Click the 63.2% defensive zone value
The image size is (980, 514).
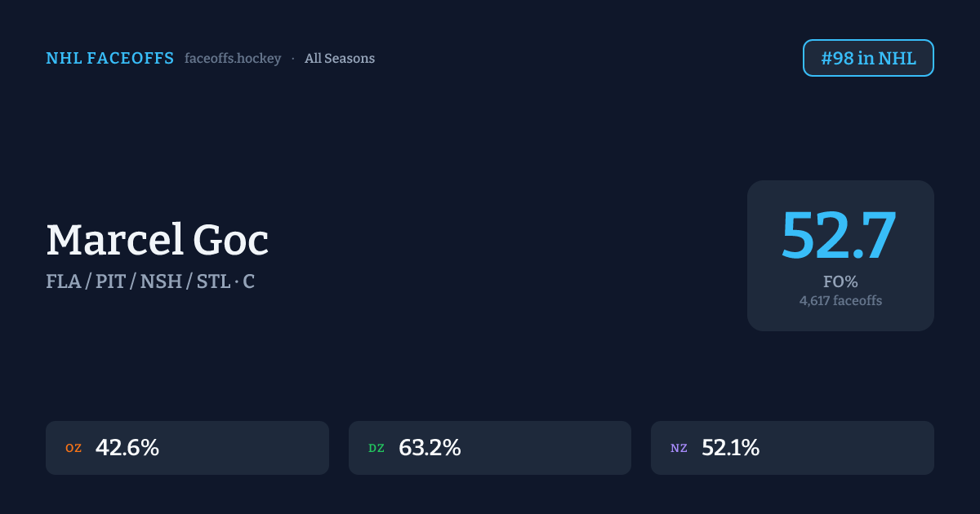430,448
